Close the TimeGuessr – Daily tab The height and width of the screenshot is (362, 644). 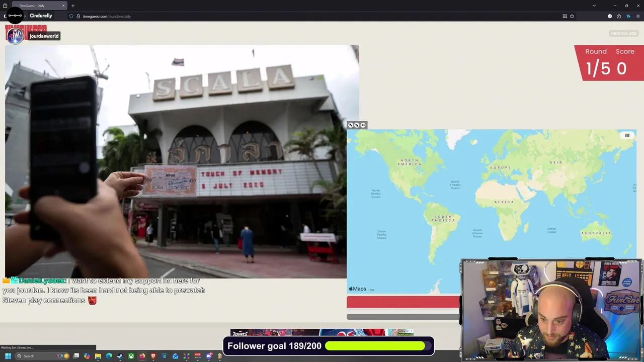(63, 6)
